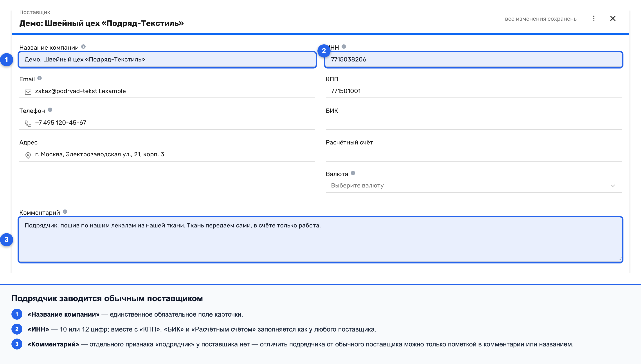Open the Выберите валюту dropdown

tap(474, 186)
